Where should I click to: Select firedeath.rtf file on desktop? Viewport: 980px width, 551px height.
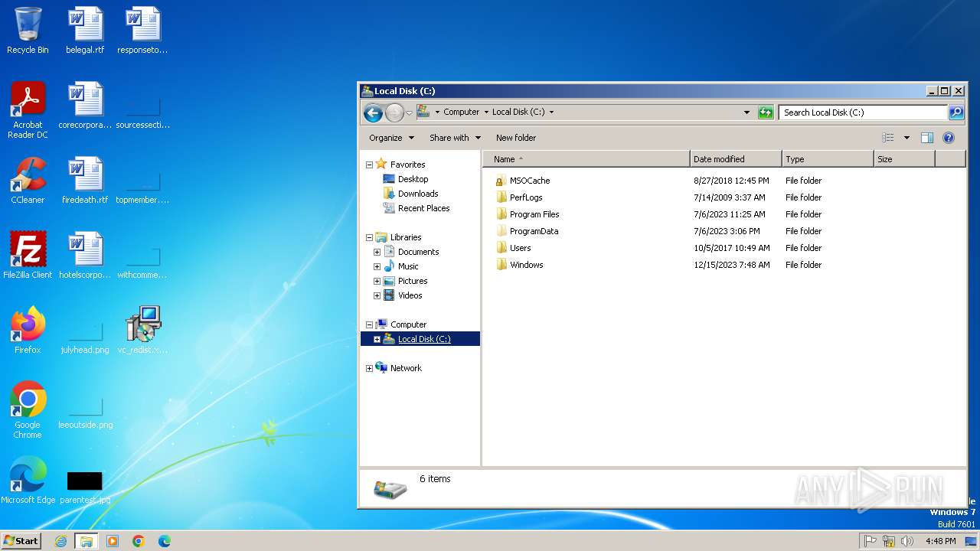(x=85, y=181)
